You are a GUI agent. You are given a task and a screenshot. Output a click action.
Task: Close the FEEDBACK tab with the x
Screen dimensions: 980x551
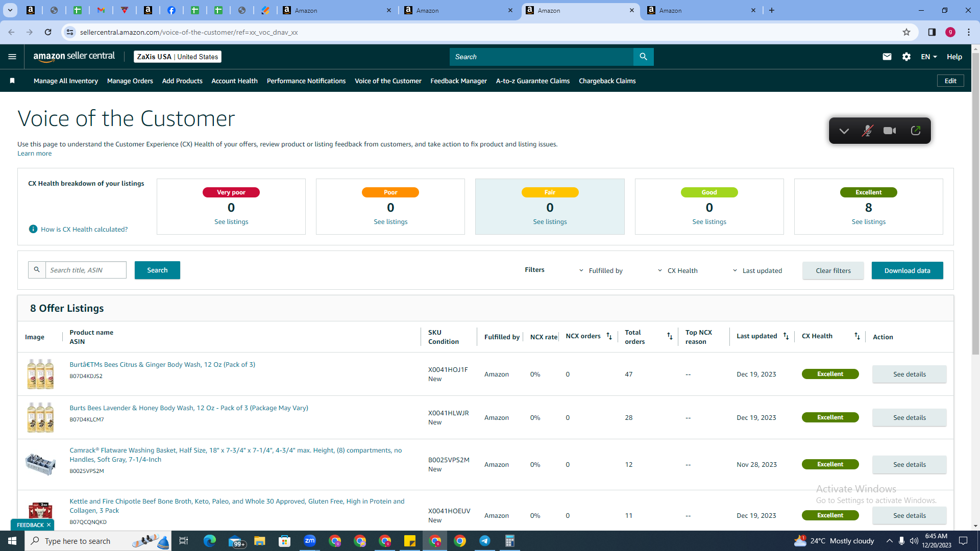[x=48, y=525]
